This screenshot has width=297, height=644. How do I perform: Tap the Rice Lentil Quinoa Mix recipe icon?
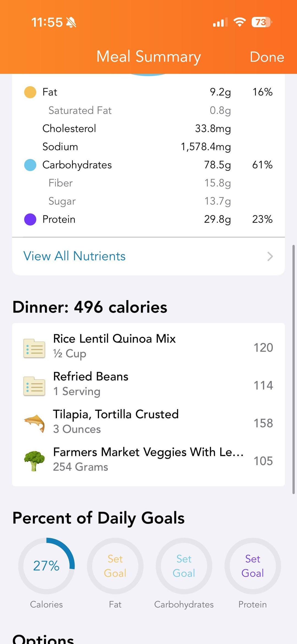(x=34, y=348)
